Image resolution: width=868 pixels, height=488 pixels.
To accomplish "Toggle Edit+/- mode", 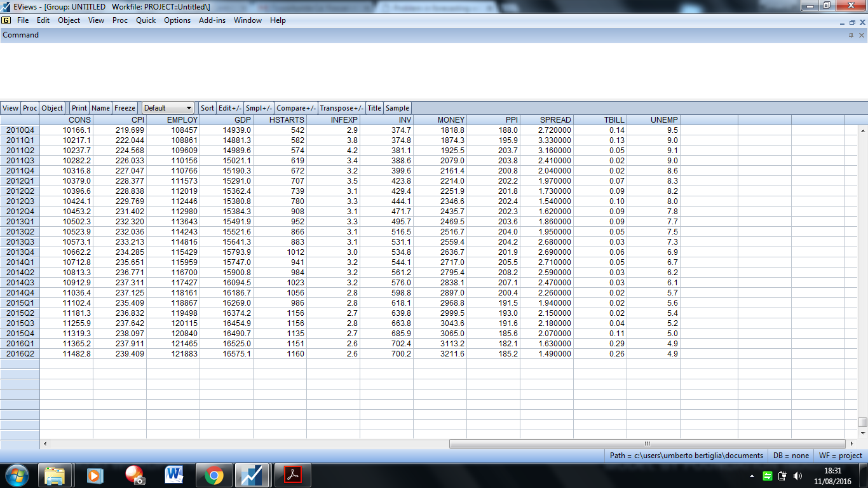I will click(x=230, y=108).
